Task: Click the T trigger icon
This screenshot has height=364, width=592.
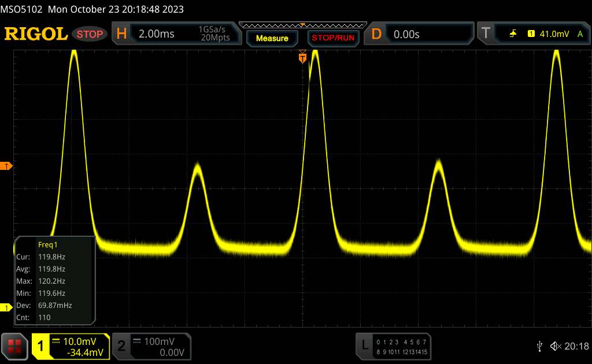Action: (486, 34)
